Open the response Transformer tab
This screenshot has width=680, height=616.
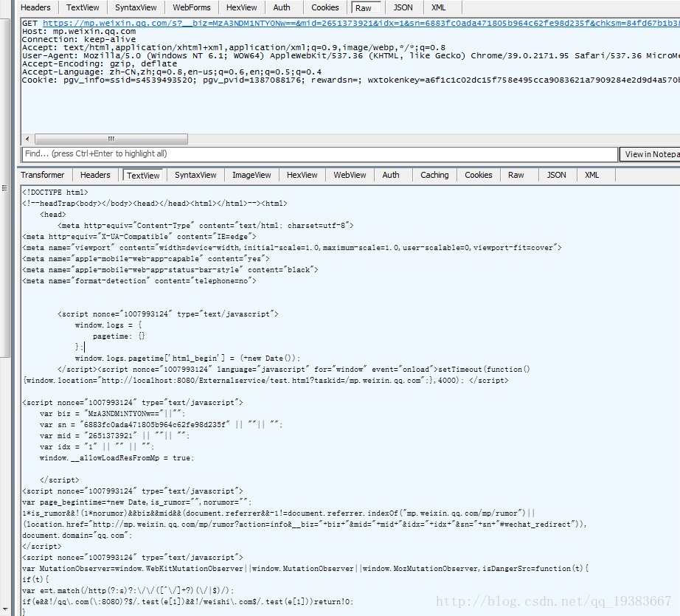pyautogui.click(x=43, y=175)
